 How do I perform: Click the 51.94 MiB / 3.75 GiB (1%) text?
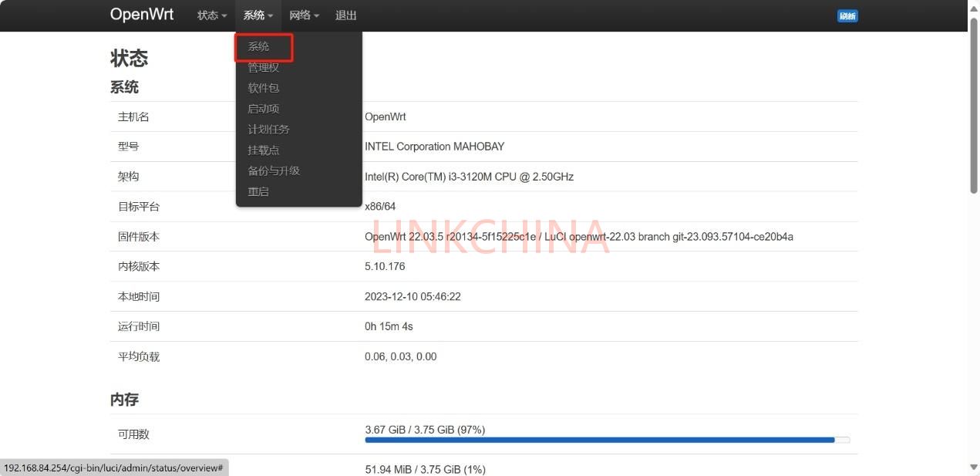tap(426, 469)
